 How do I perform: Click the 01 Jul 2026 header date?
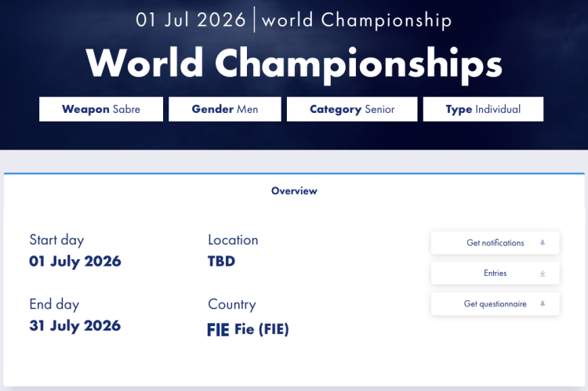(x=191, y=20)
